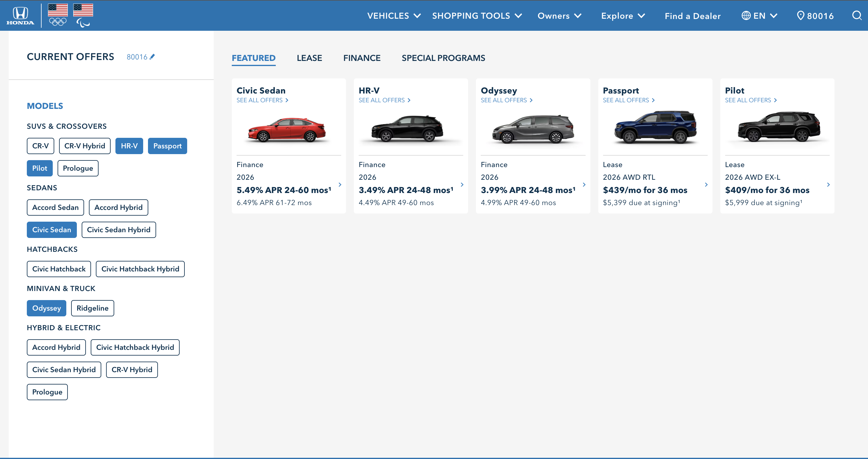Switch to the LEASE tab
Image resolution: width=868 pixels, height=459 pixels.
[x=309, y=58]
